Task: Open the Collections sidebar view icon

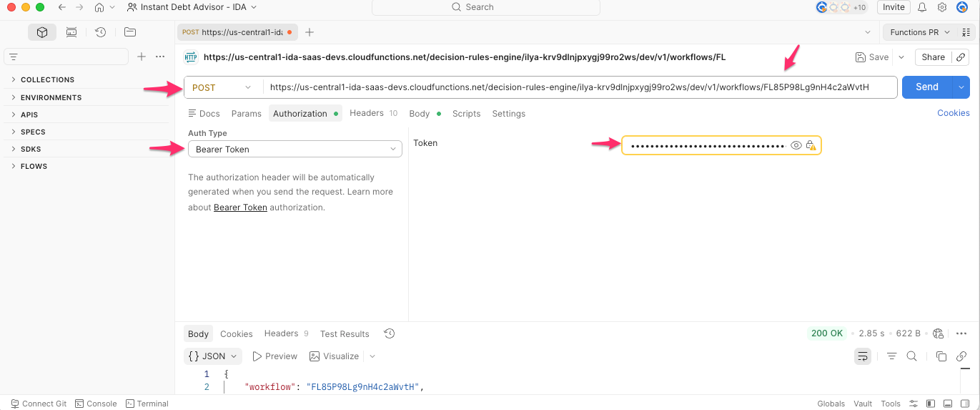Action: 42,32
